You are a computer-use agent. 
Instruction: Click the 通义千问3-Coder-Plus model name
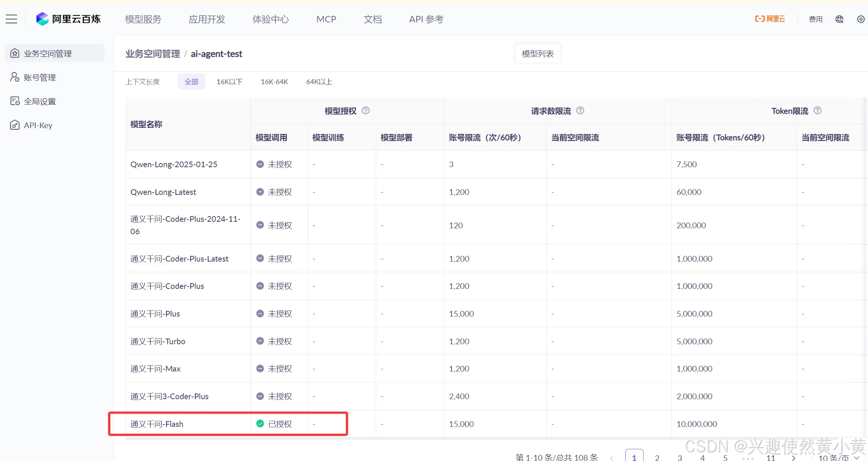[170, 396]
